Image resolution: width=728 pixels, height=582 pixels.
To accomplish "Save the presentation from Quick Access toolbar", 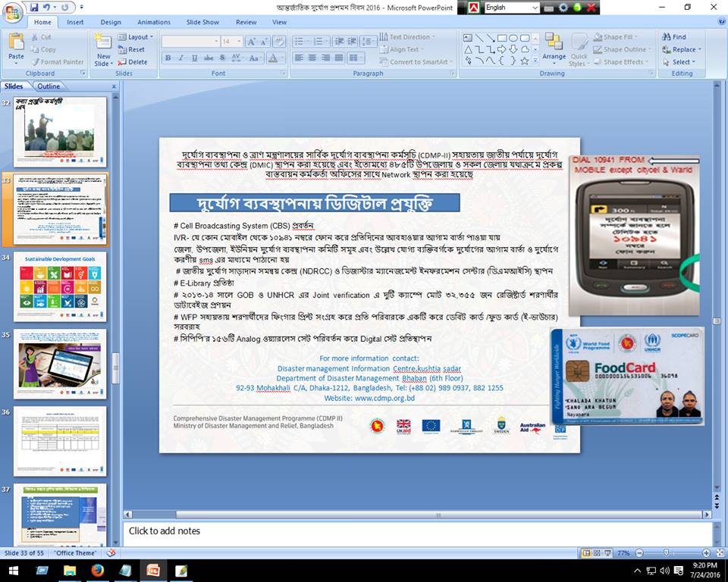I will (34, 7).
